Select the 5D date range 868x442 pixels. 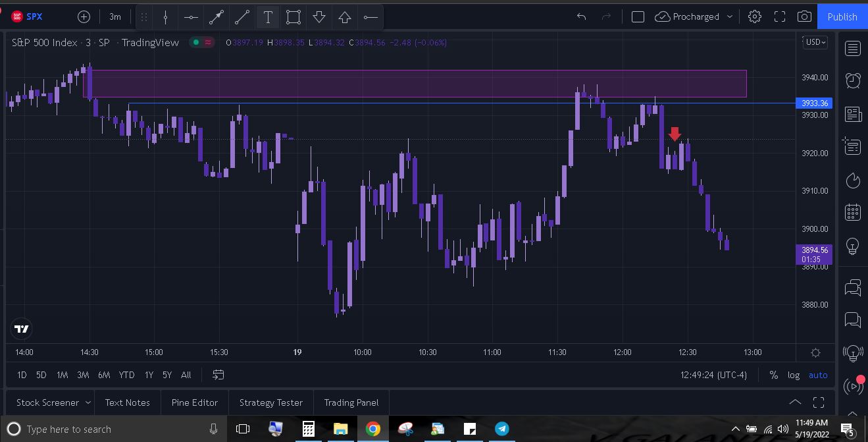click(x=41, y=375)
